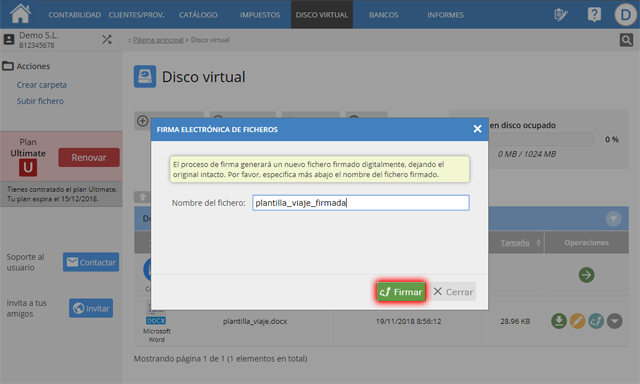
Task: Click the notes pencil icon in header
Action: 560,15
